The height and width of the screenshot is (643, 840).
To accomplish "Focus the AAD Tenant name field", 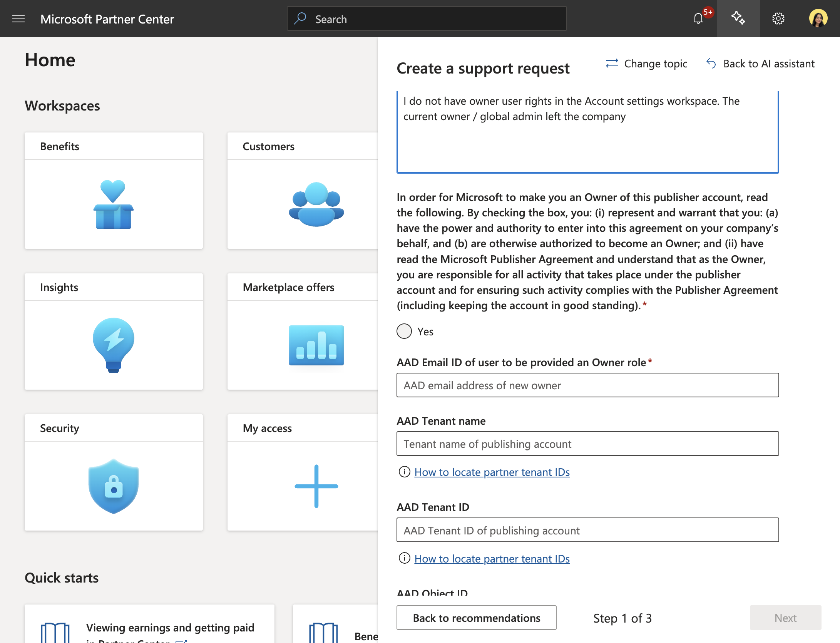I will 587,444.
